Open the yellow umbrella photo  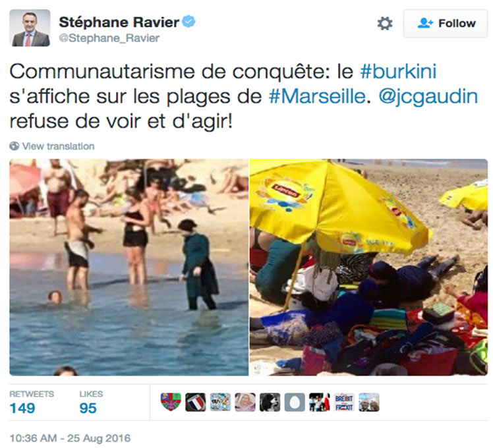368,267
